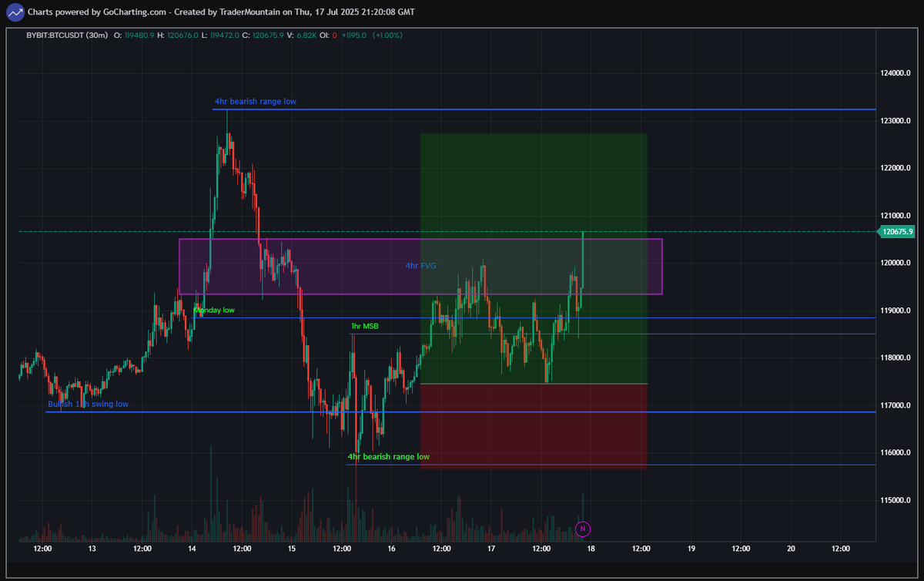Click date 20 on the time axis
924x581 pixels.
tap(792, 549)
